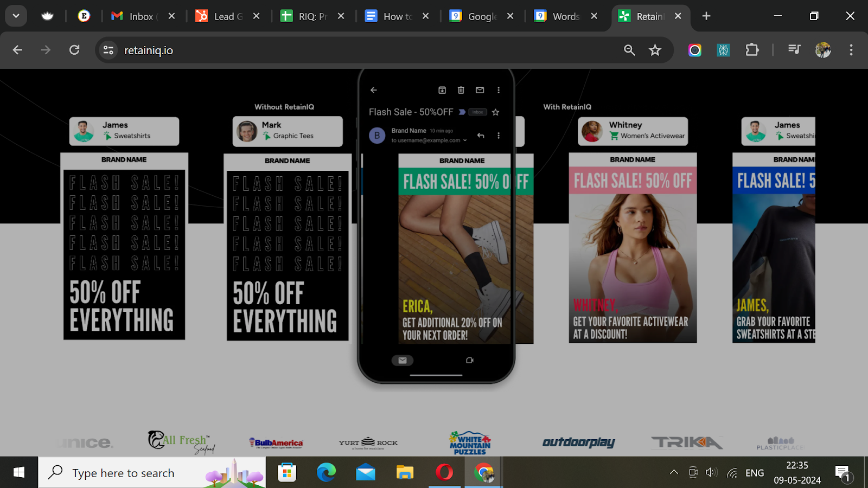Switch to the Gmail Inbox tab

[x=133, y=16]
